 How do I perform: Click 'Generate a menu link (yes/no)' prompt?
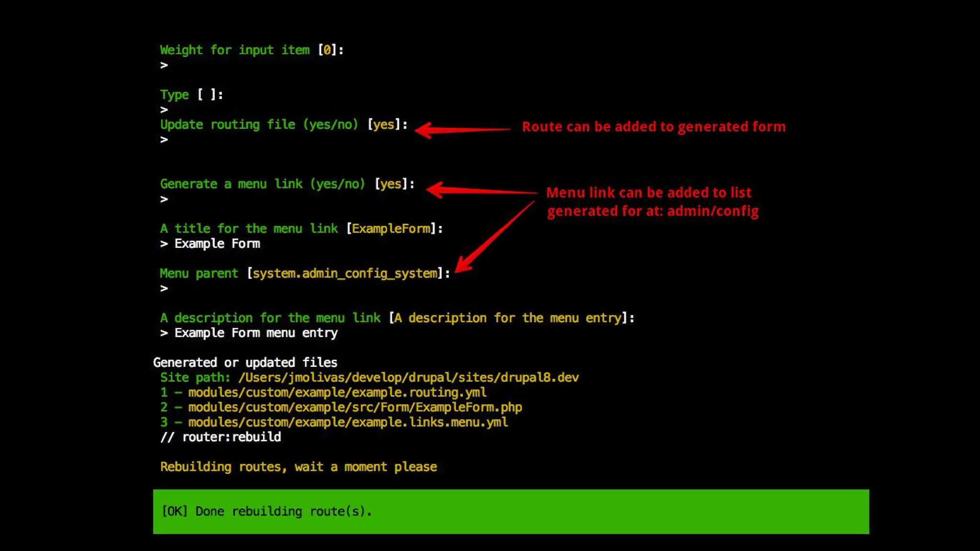pos(262,184)
